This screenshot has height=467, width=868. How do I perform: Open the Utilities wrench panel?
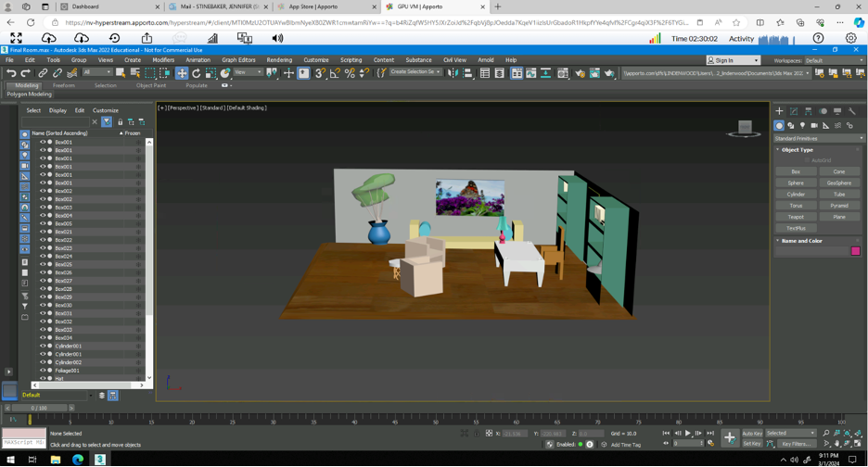tap(851, 111)
